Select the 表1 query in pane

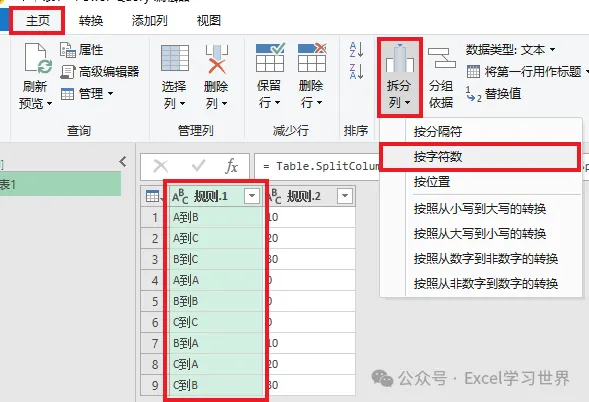point(60,184)
